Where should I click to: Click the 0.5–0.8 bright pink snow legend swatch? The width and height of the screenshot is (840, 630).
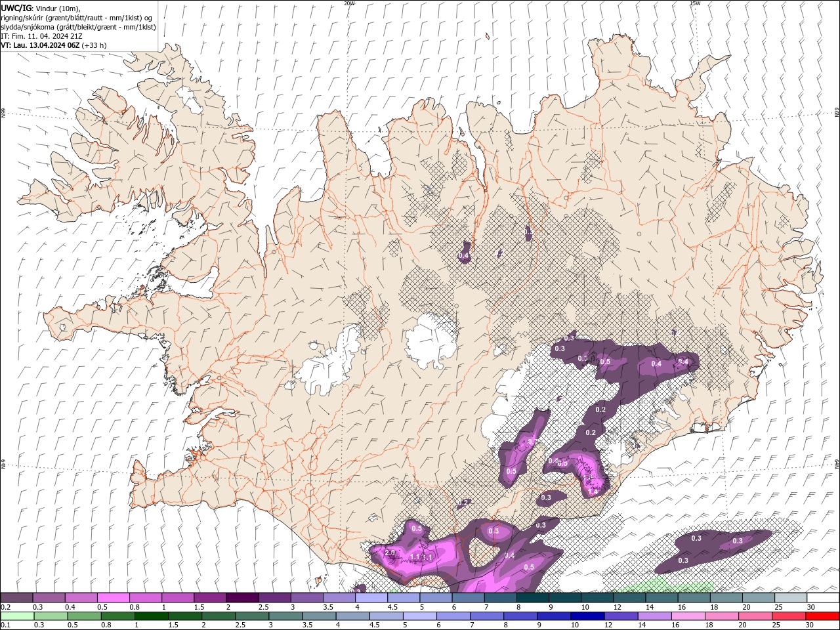point(113,597)
